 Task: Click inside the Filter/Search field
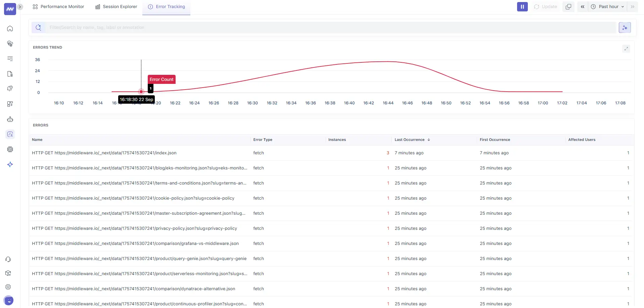[x=201, y=27]
